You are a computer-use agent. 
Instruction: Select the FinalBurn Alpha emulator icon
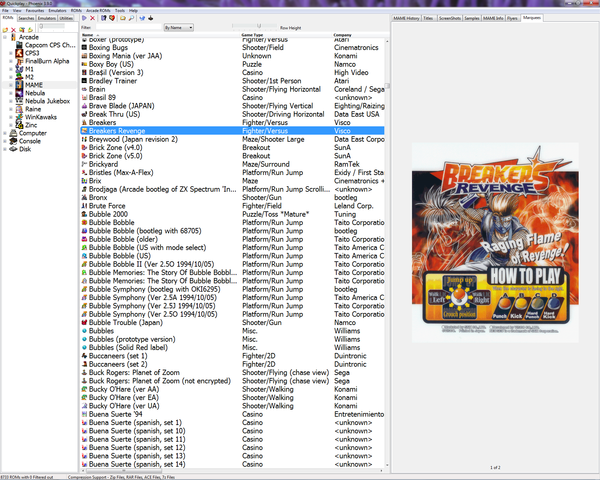pyautogui.click(x=18, y=59)
